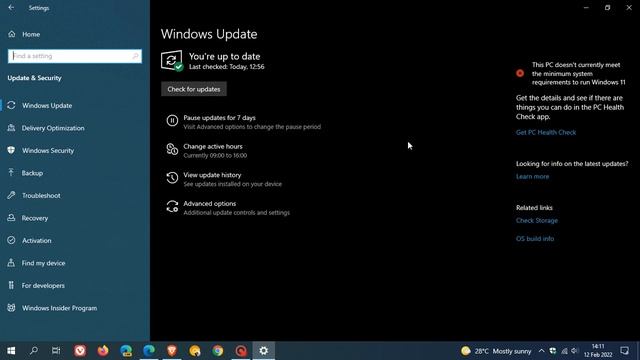Open the Check Storage link
The image size is (640, 360).
(537, 220)
